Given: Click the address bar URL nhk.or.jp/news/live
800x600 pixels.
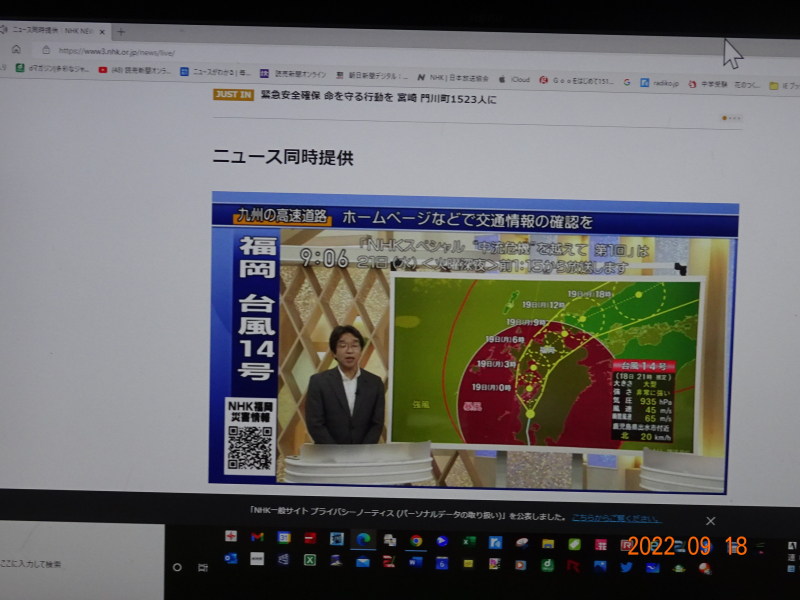Looking at the screenshot, I should tap(117, 52).
